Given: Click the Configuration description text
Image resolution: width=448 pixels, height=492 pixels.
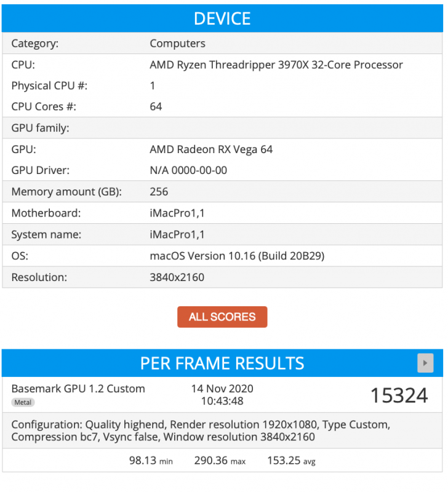Looking at the screenshot, I should 201,431.
